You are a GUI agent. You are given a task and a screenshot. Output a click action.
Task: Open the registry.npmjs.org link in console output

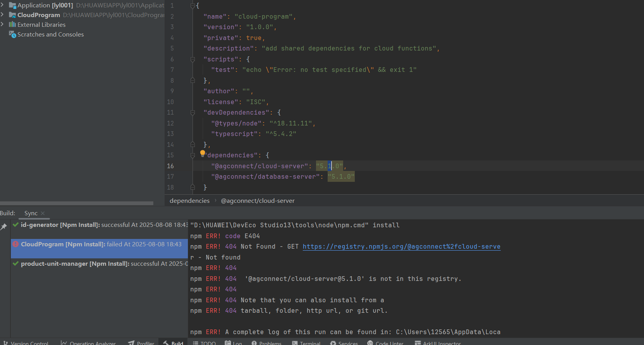(x=401, y=247)
